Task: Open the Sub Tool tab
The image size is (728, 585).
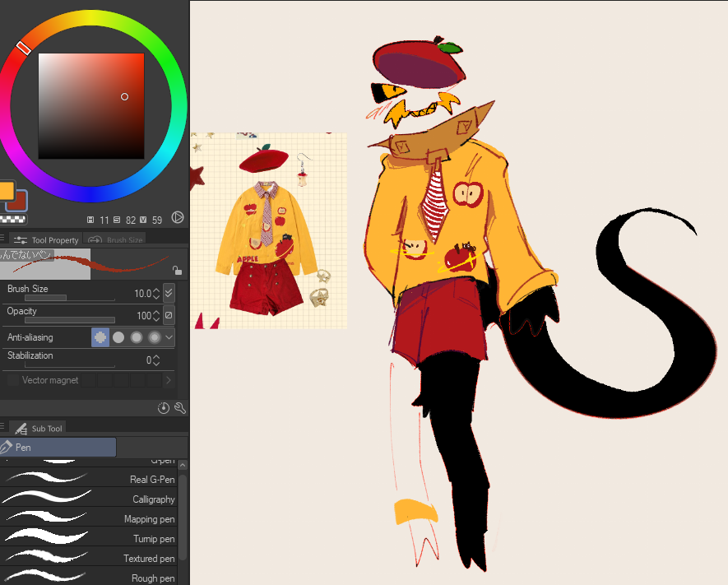Action: [x=38, y=429]
